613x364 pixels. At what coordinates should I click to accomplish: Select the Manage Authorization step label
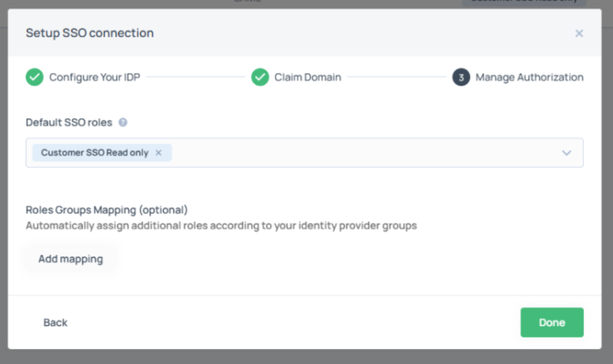tap(529, 77)
